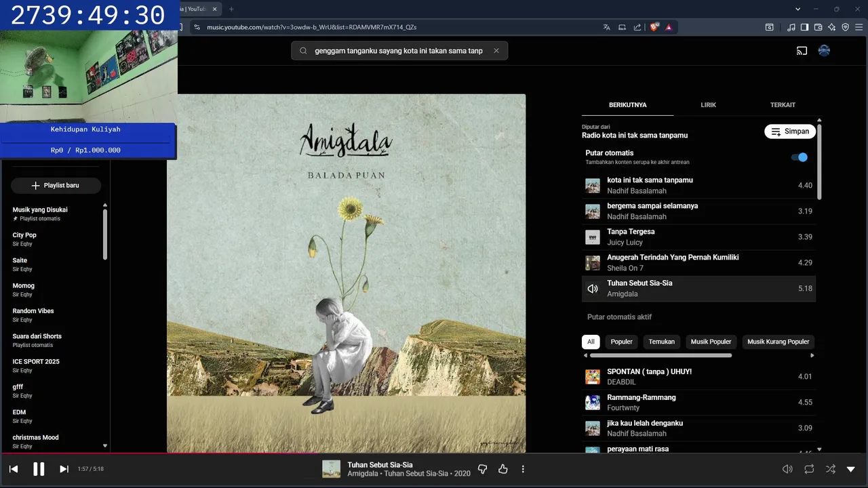Open the Brave Wallet icon
This screenshot has width=868, height=488.
(x=818, y=27)
